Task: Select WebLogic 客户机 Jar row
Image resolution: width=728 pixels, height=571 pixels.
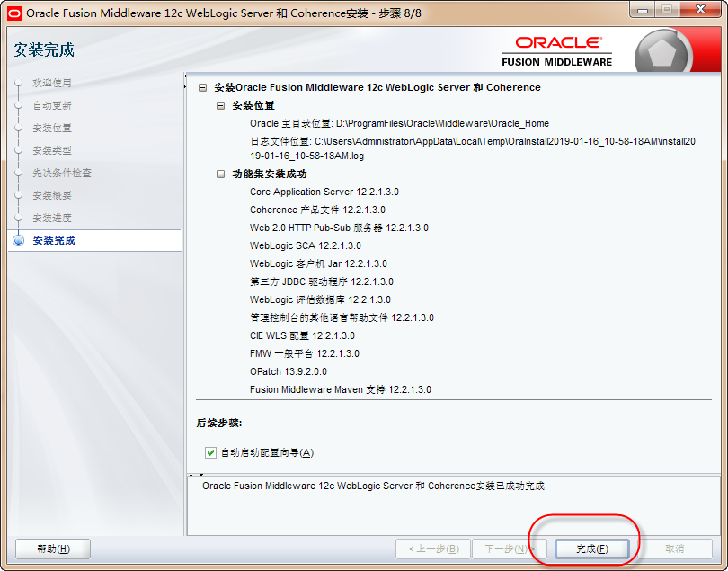Action: pos(318,263)
